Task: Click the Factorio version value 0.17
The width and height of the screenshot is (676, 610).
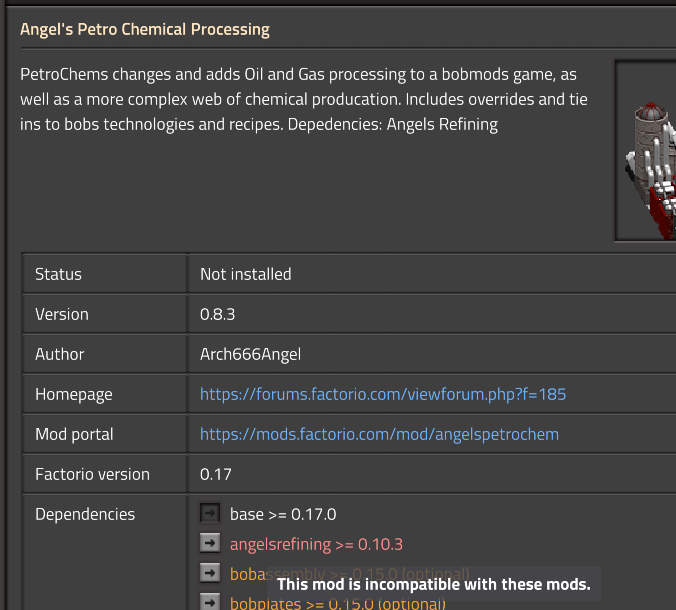Action: click(216, 474)
